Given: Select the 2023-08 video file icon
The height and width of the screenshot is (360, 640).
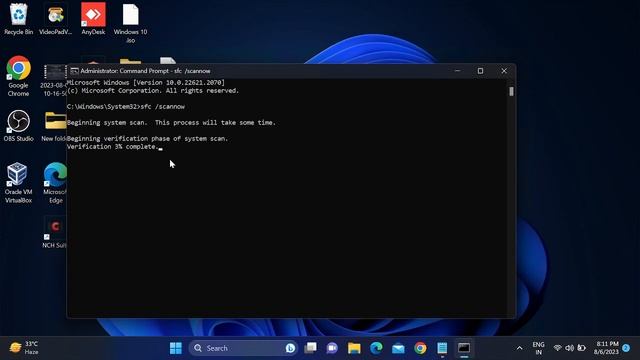Looking at the screenshot, I should point(54,80).
